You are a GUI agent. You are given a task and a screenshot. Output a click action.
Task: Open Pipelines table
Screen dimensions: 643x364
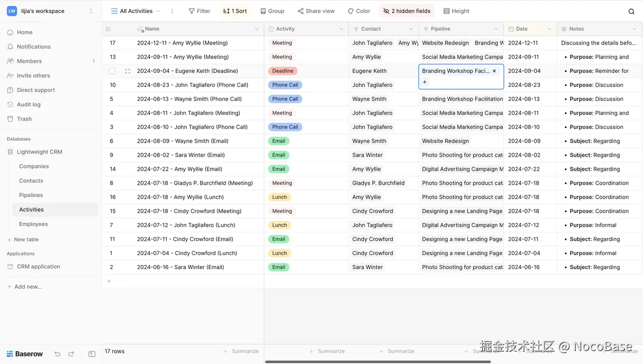coord(31,195)
